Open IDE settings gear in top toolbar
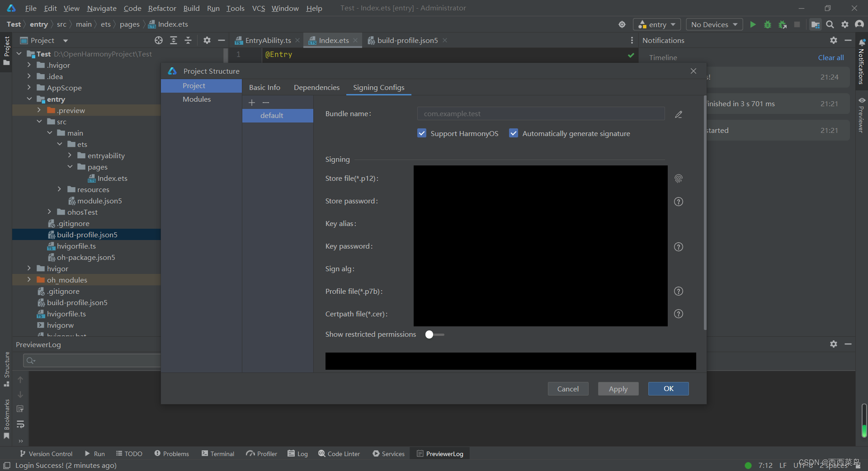This screenshot has height=471, width=868. click(x=845, y=24)
